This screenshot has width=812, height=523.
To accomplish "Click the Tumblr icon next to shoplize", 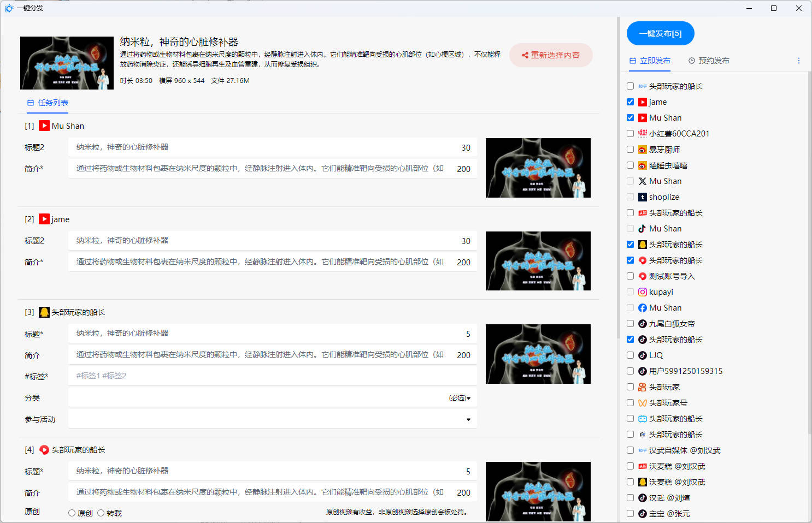I will coord(642,197).
